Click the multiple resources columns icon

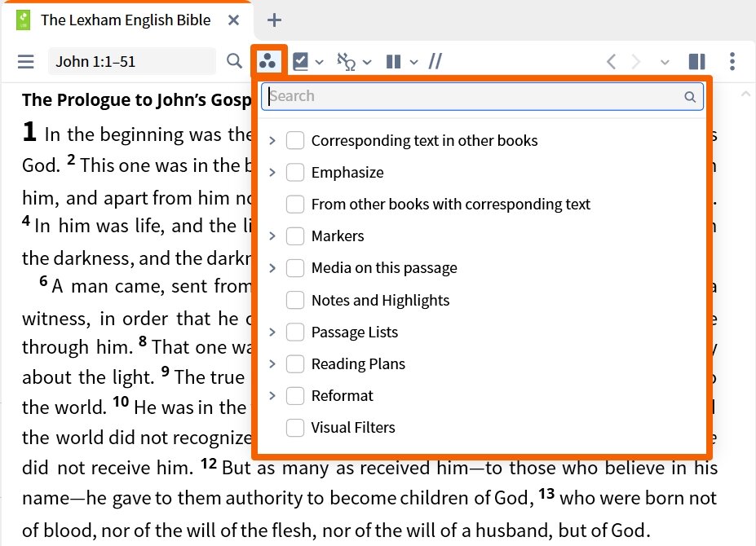click(393, 62)
